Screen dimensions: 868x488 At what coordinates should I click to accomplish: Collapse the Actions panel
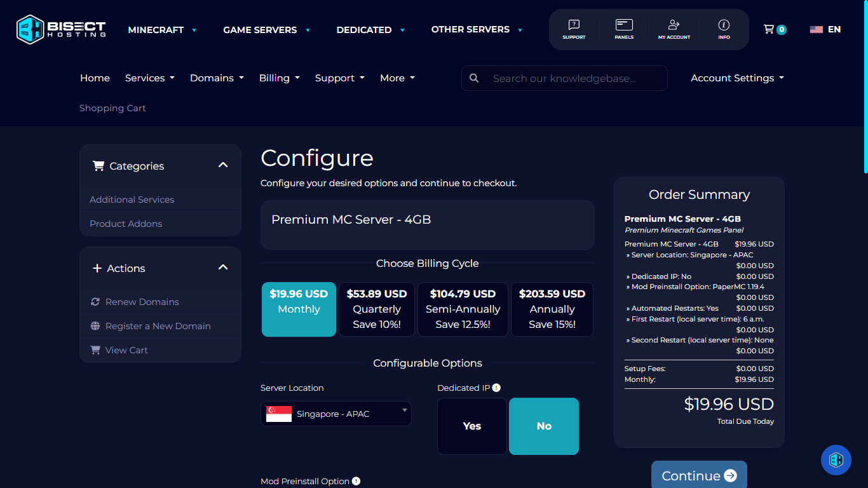coord(223,268)
